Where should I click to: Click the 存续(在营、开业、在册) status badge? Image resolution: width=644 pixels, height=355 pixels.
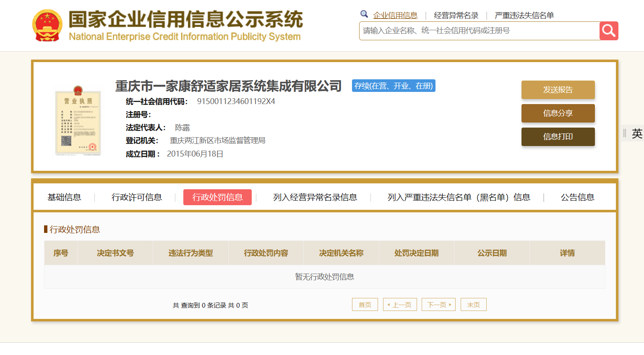[394, 86]
